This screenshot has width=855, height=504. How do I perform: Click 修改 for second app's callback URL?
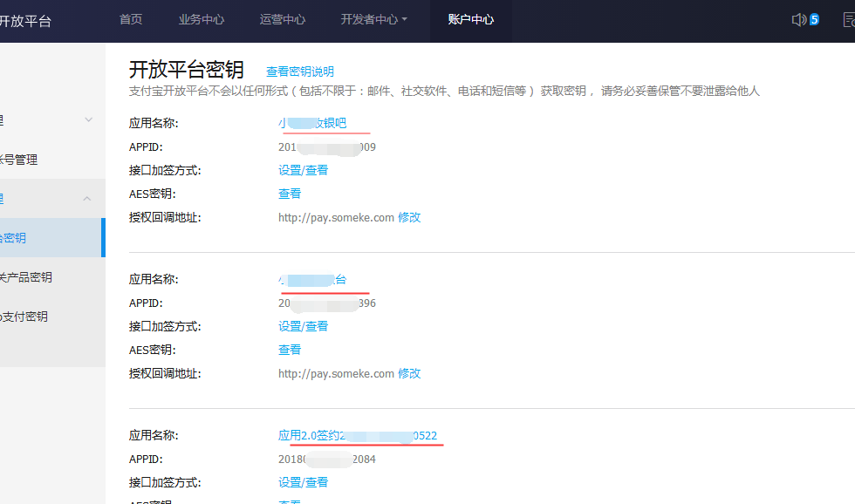[409, 373]
